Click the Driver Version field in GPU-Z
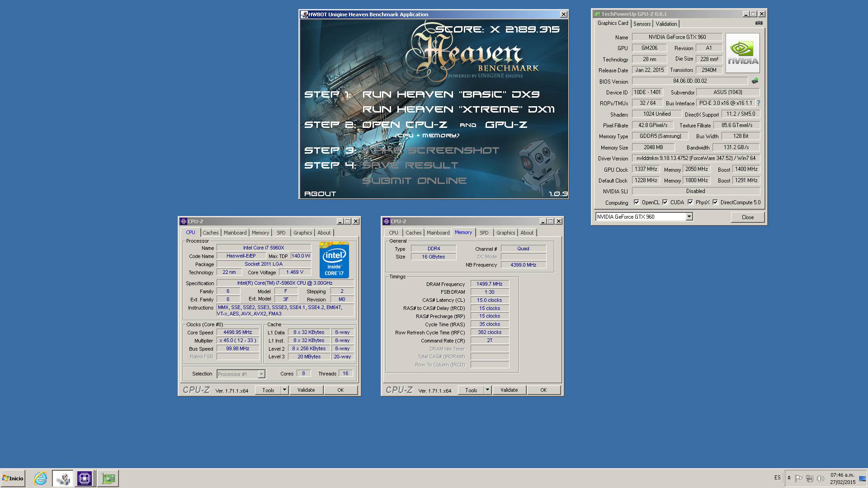The height and width of the screenshot is (488, 868). pyautogui.click(x=696, y=159)
